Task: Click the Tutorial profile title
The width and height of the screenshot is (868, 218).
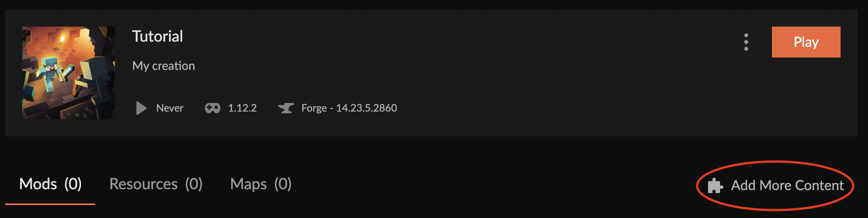Action: pyautogui.click(x=157, y=36)
